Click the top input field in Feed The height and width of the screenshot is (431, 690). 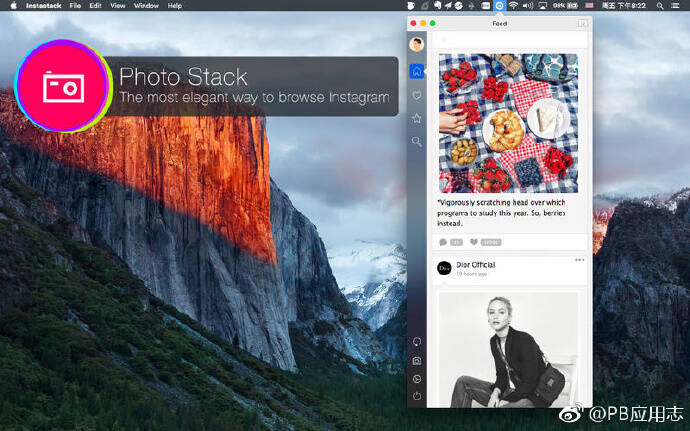pyautogui.click(x=509, y=40)
